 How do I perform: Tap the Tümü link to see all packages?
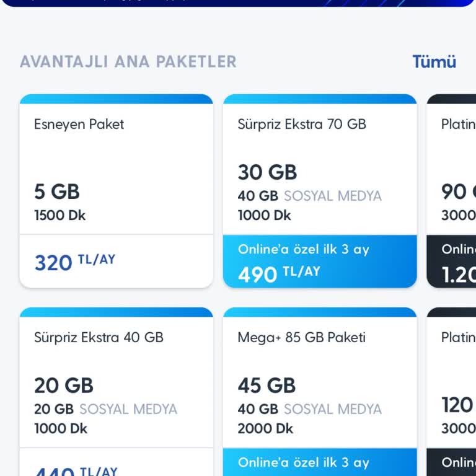point(434,62)
